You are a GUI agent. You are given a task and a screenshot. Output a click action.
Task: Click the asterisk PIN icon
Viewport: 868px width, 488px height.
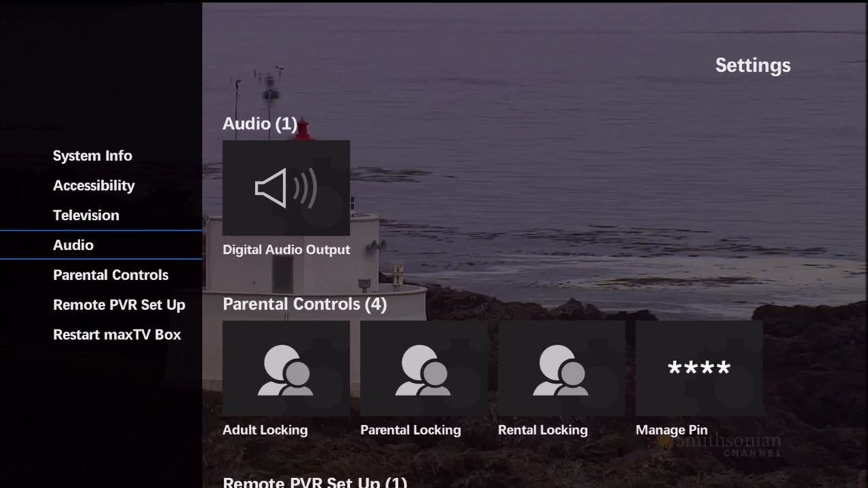698,368
